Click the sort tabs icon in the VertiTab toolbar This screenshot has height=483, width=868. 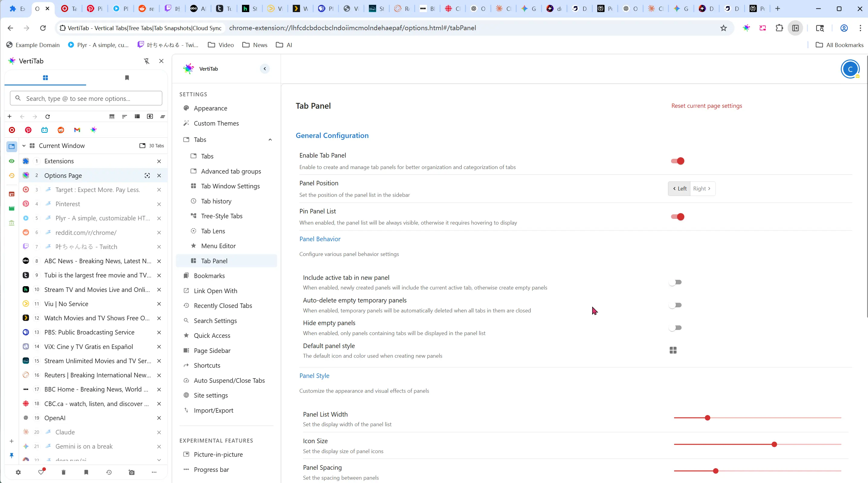124,117
